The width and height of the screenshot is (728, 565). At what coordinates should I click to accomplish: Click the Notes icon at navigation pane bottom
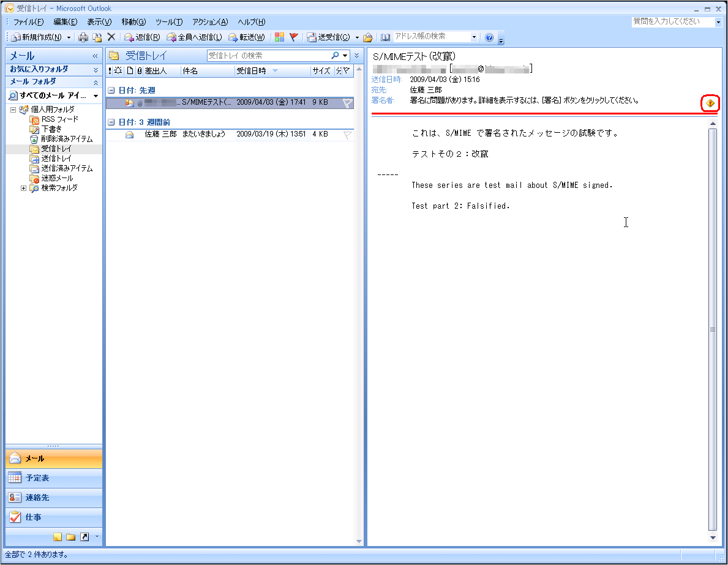point(58,537)
